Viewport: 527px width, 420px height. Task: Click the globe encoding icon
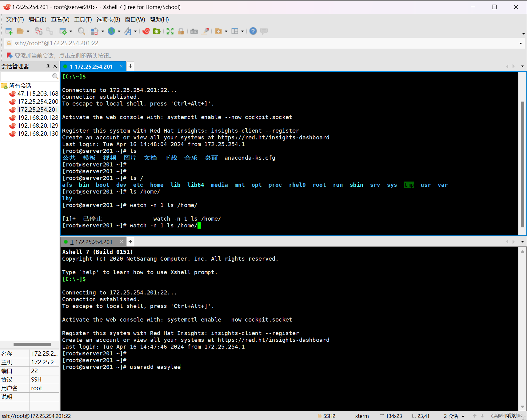111,31
